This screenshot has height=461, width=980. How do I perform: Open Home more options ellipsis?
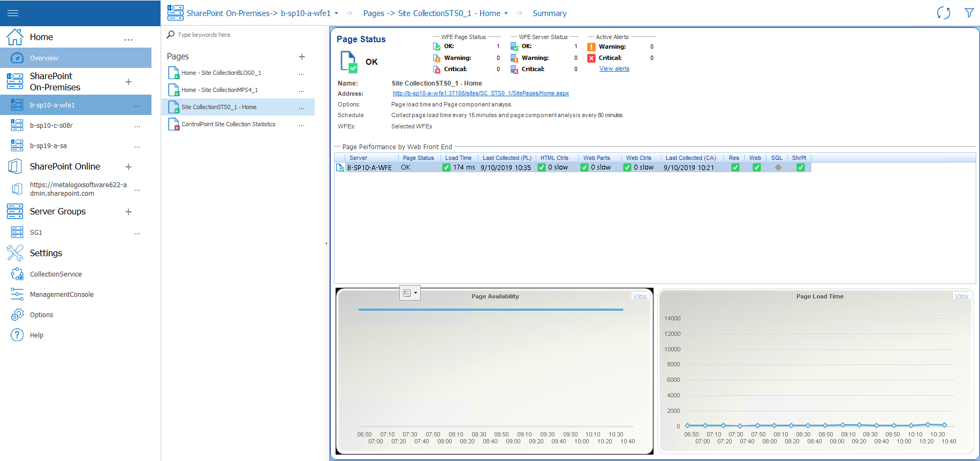point(128,39)
